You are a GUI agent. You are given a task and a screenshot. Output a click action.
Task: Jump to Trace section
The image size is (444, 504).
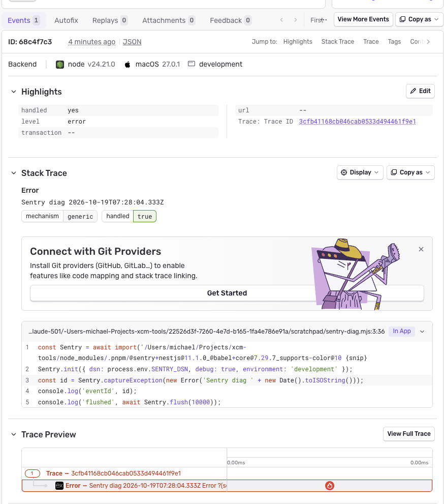[371, 42]
